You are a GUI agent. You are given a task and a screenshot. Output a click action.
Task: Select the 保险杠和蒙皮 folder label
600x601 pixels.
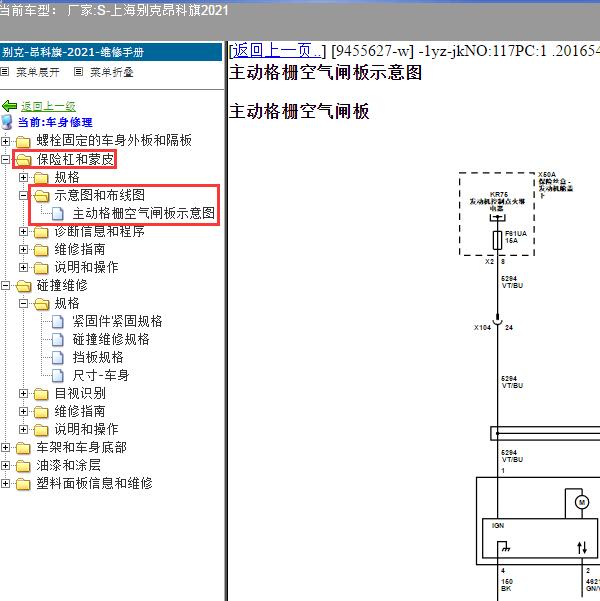tap(75, 159)
